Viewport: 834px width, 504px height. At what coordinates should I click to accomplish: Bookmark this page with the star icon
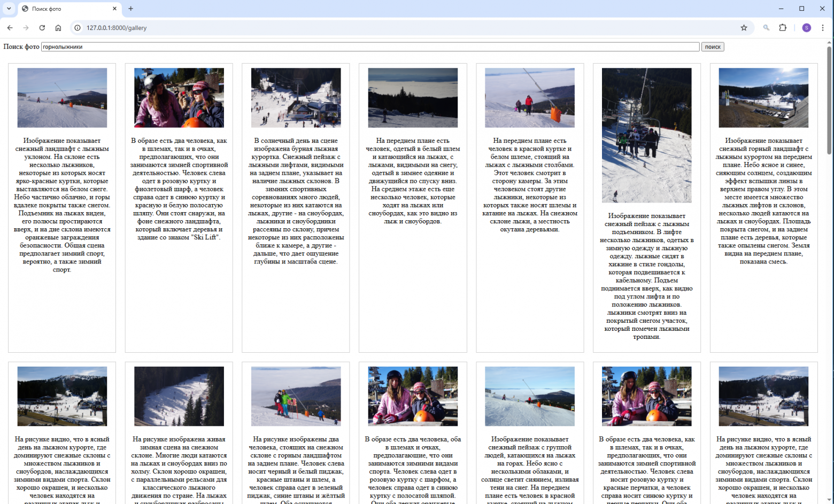744,28
